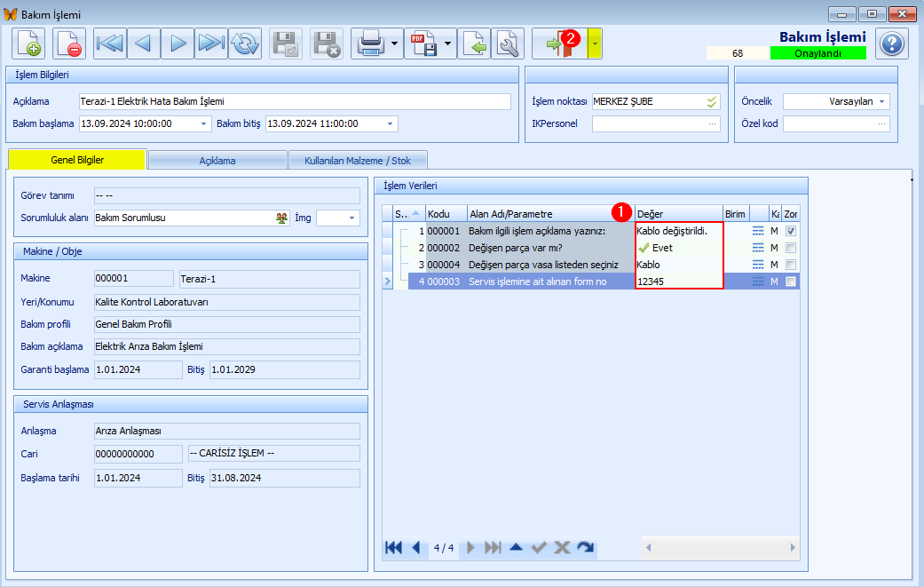This screenshot has height=587, width=924.
Task: Open the wrench settings tool
Action: (508, 44)
